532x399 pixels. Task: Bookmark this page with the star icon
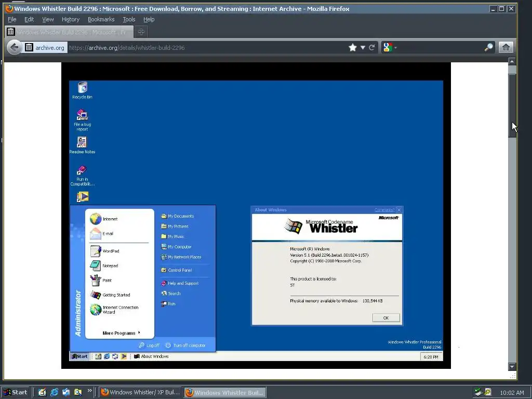click(x=353, y=47)
